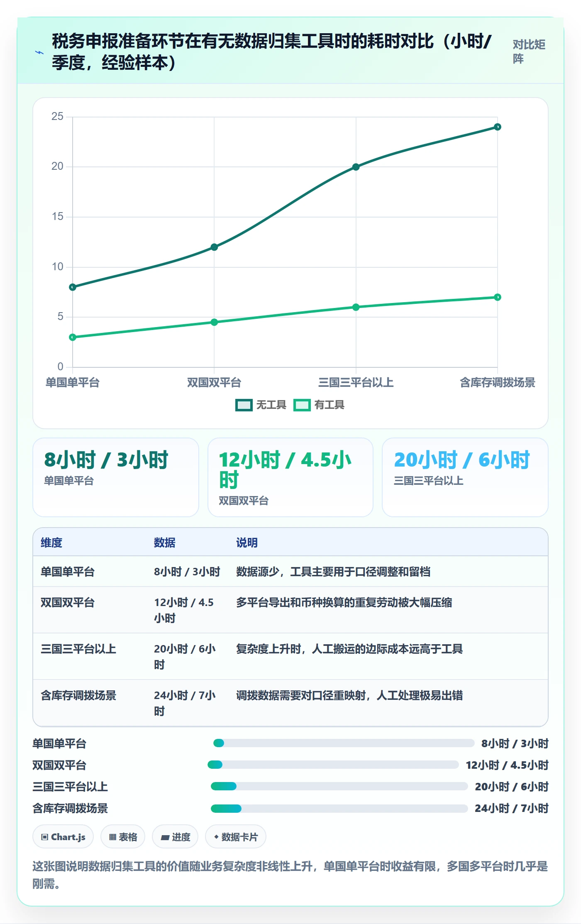Click the 20小时 / 6小时 data card
Image resolution: width=581 pixels, height=924 pixels.
coord(465,477)
